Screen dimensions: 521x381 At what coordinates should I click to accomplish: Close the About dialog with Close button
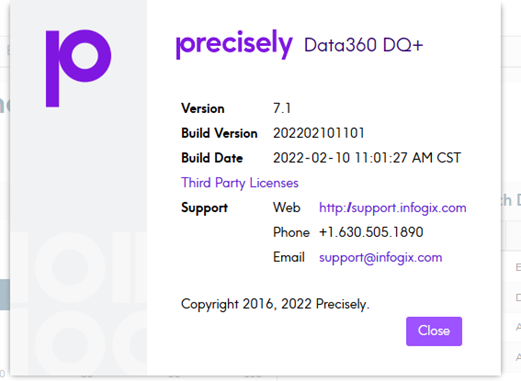tap(434, 331)
